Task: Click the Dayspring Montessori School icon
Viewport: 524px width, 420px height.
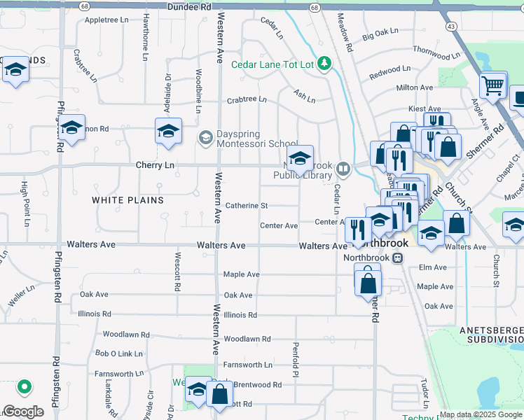Action: point(205,138)
